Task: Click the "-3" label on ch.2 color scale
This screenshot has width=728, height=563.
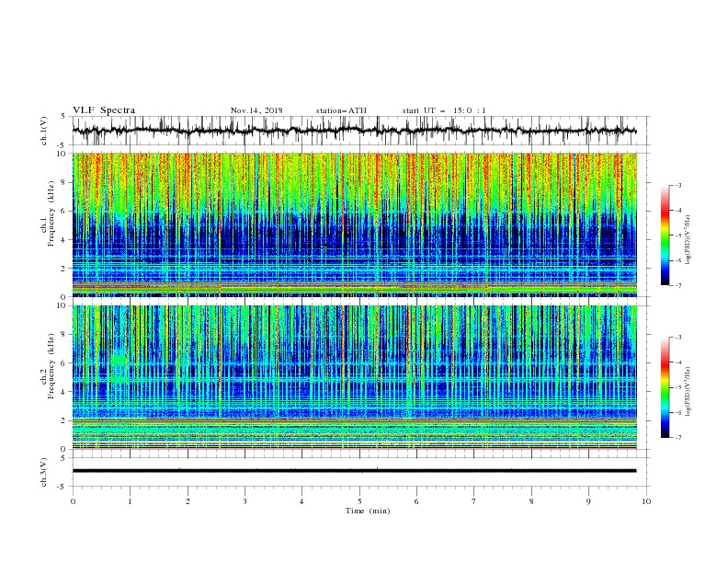Action: click(x=677, y=338)
